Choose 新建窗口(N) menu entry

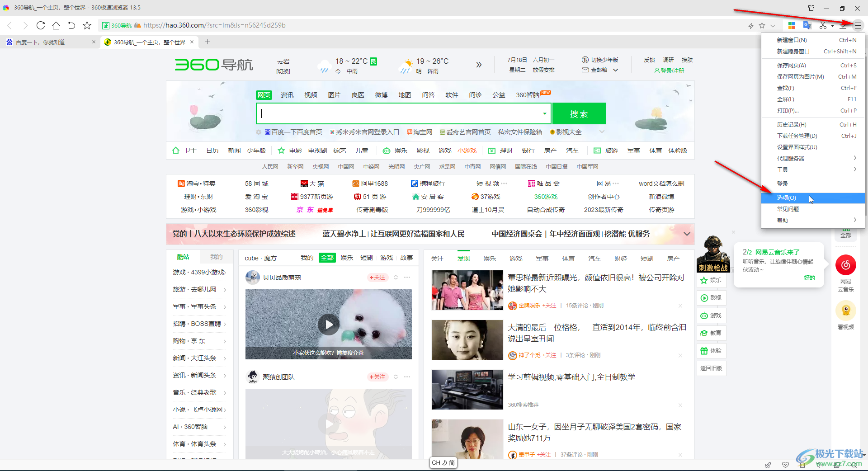click(813, 40)
